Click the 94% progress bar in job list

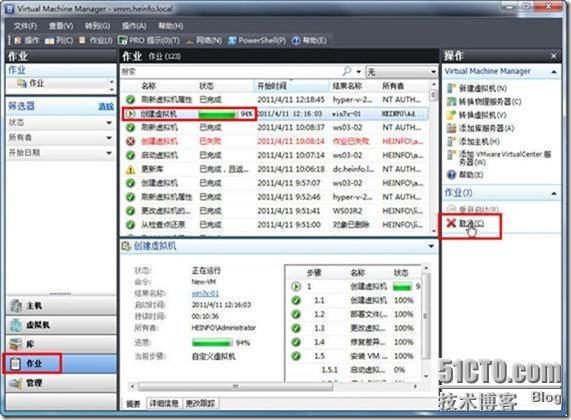[x=217, y=114]
